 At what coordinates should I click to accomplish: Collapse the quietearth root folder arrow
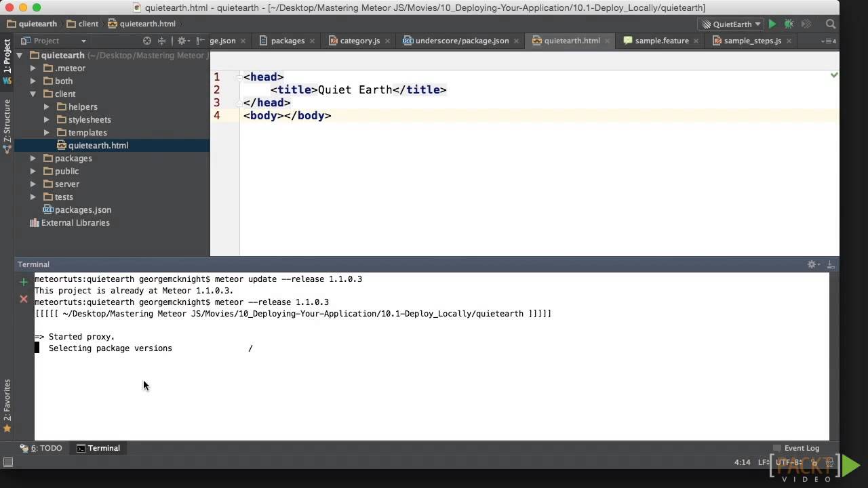click(20, 56)
